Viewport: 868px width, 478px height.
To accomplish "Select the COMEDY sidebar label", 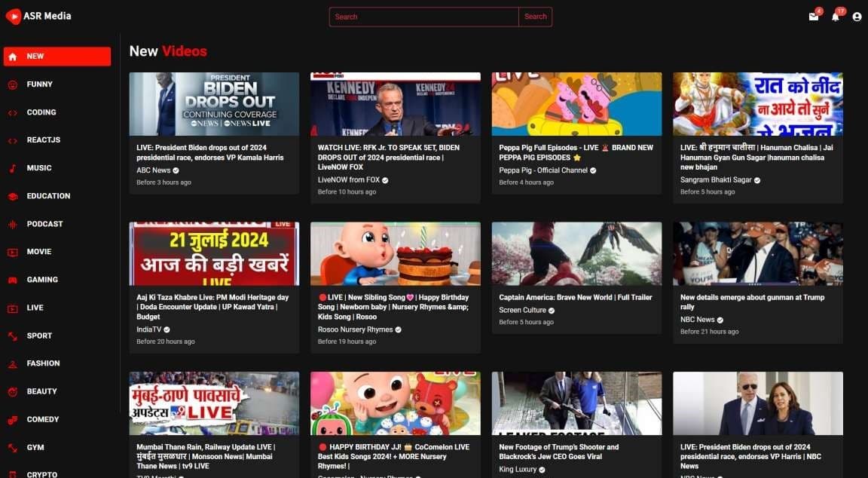I will (43, 419).
